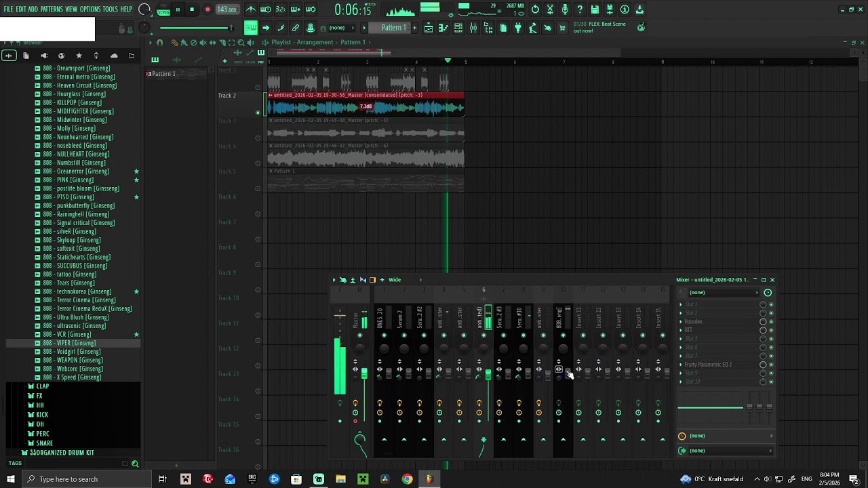Viewport: 868px width, 488px height.
Task: Click the 143.000 tempo field
Action: 227,10
